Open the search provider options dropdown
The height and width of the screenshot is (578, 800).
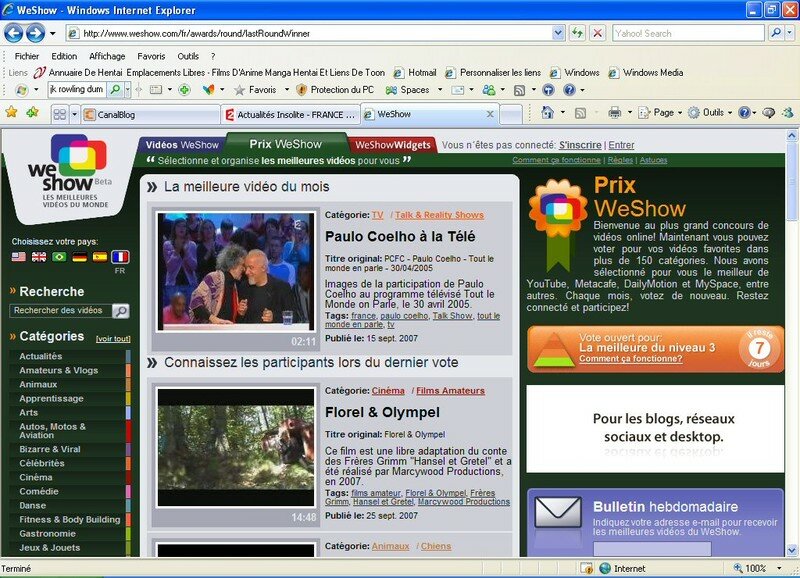pos(789,33)
